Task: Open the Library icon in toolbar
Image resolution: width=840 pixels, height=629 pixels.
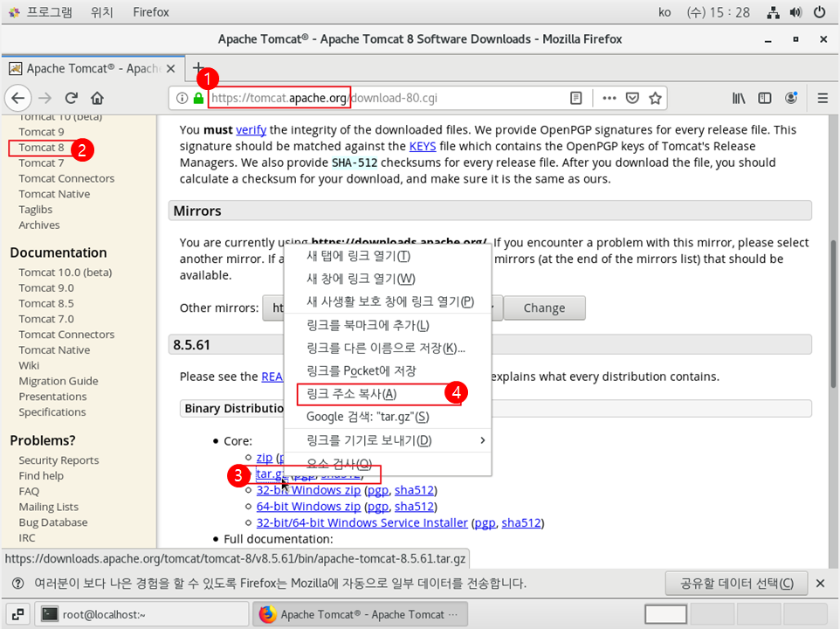Action: pos(739,98)
